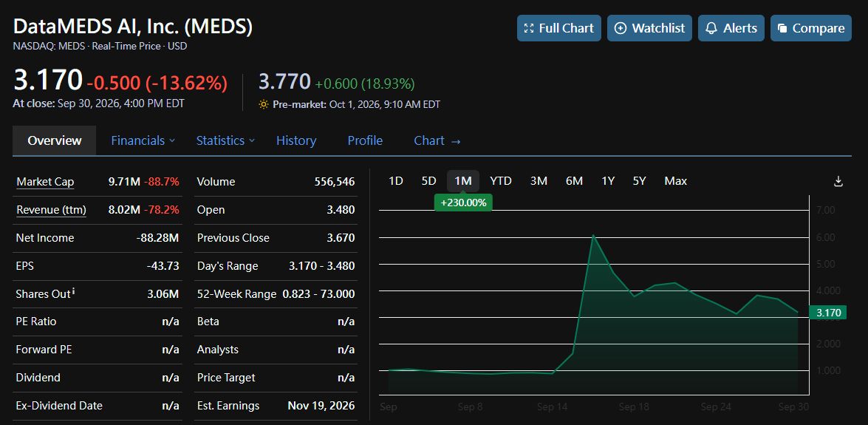868x425 pixels.
Task: Click the Sep 18 axis label
Action: pyautogui.click(x=634, y=407)
